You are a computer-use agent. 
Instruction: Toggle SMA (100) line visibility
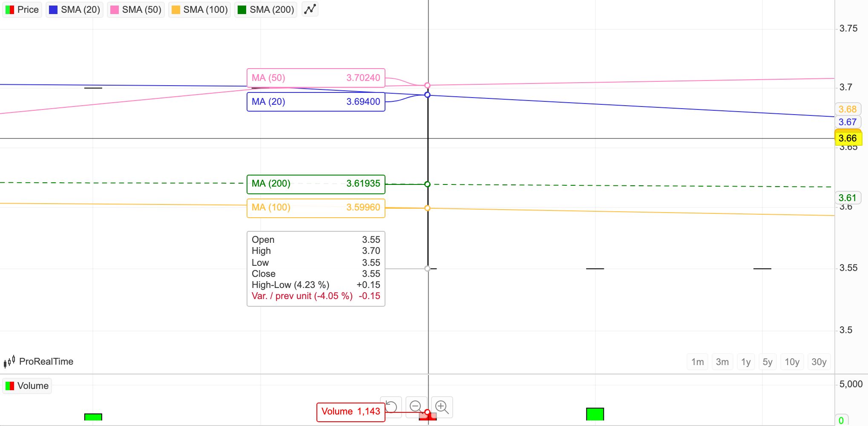pyautogui.click(x=200, y=9)
